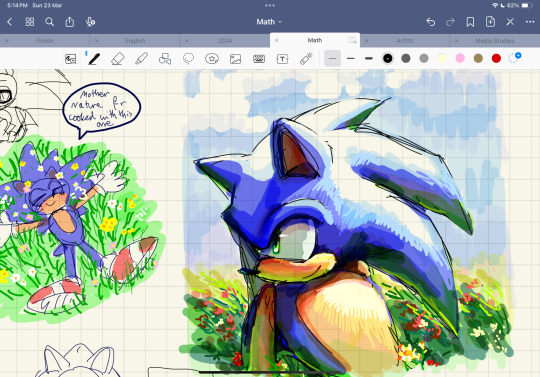Open search with the magnifier icon
Screen dimensions: 540x377
pyautogui.click(x=50, y=22)
